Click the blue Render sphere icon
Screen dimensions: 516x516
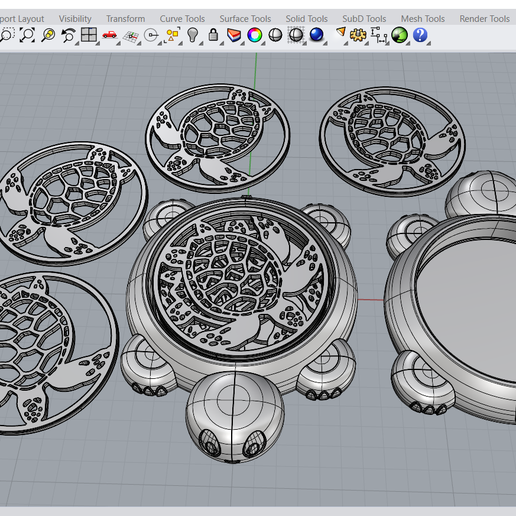[316, 35]
